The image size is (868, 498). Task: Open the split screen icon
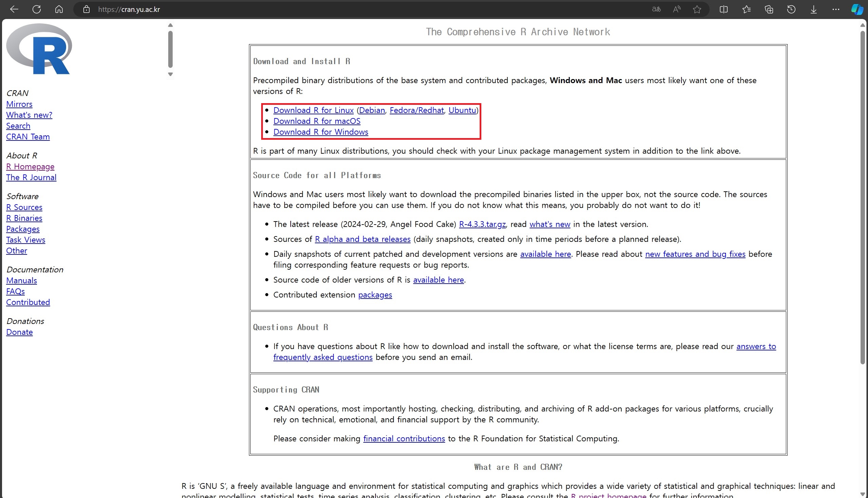723,9
